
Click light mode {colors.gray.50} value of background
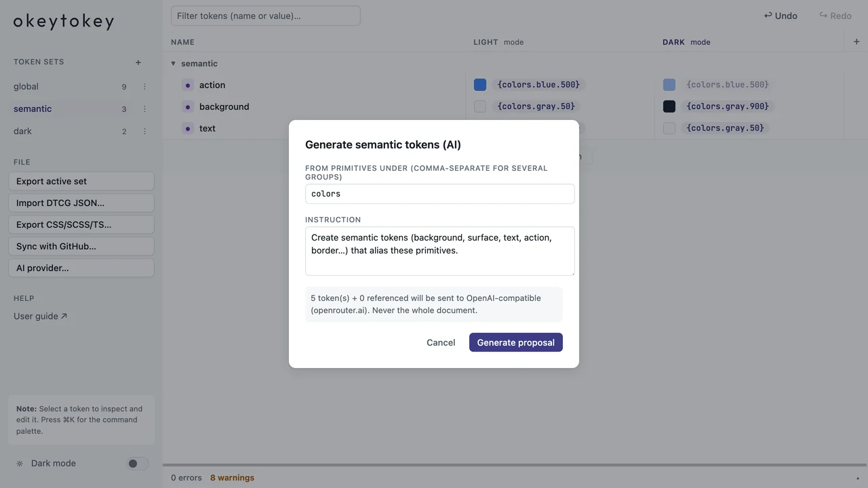(536, 106)
